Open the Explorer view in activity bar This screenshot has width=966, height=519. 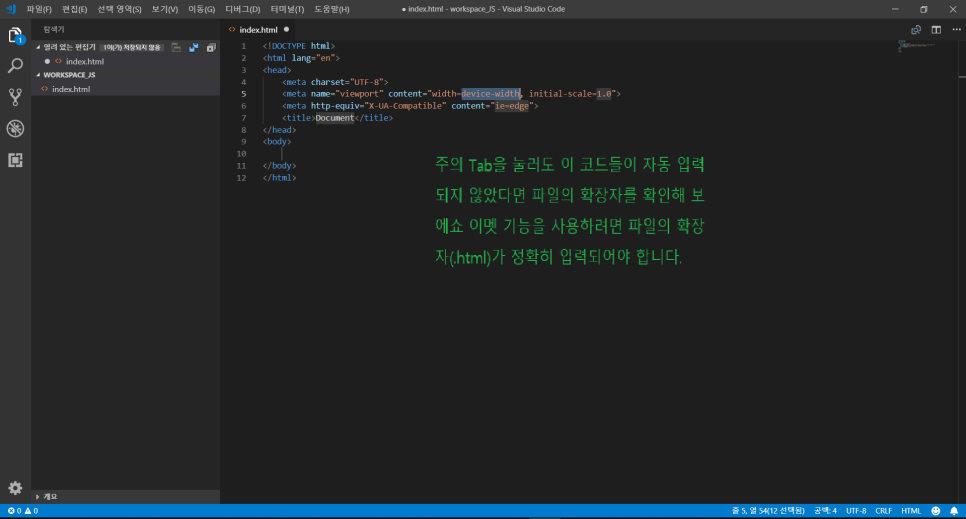15,35
